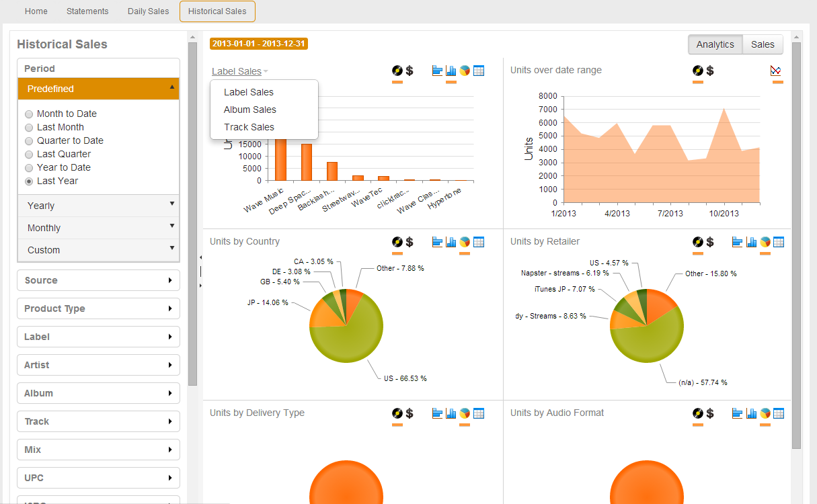Switch Units by Retailer to horizontal bars
The image size is (817, 504).
(x=738, y=242)
